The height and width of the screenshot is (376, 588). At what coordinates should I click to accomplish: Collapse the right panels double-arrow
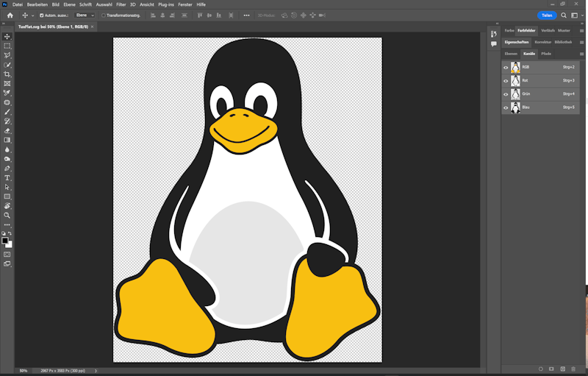pos(582,24)
